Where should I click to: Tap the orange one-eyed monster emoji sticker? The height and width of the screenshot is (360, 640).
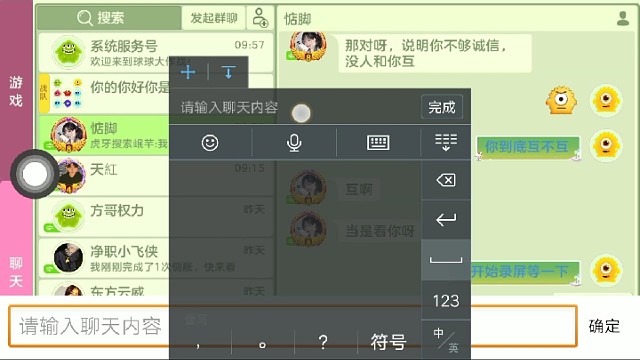(x=562, y=100)
